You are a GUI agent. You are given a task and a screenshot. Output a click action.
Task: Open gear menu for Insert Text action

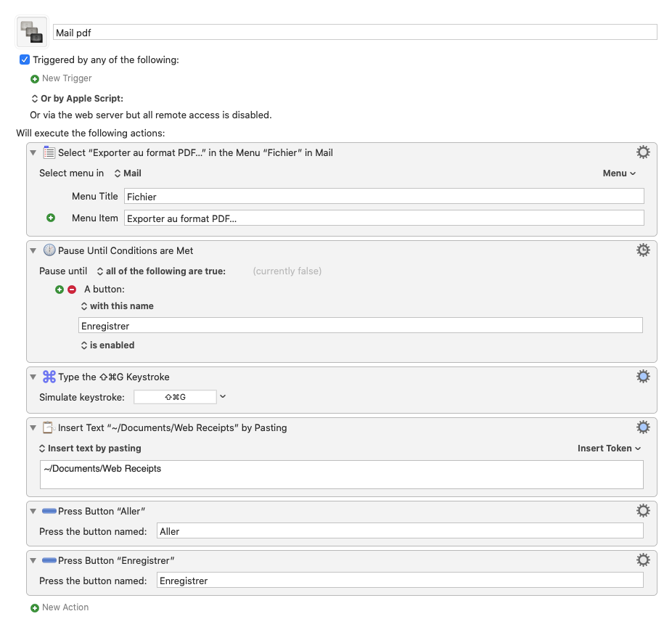(x=643, y=427)
